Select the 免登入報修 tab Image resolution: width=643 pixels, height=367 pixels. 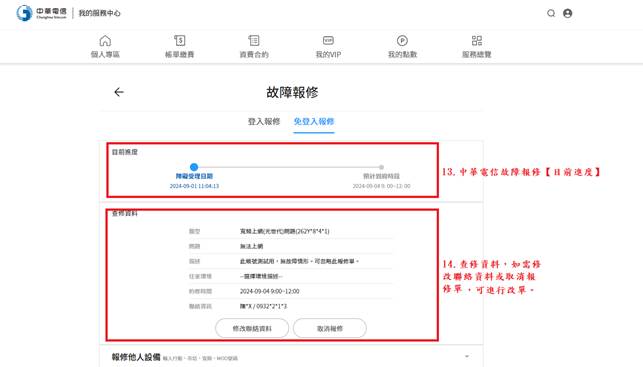[x=314, y=121]
